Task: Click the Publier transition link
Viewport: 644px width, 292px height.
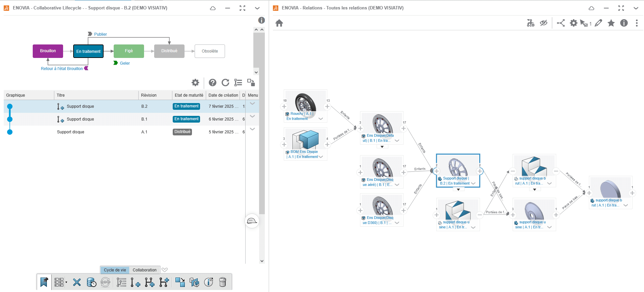Action: coord(100,34)
